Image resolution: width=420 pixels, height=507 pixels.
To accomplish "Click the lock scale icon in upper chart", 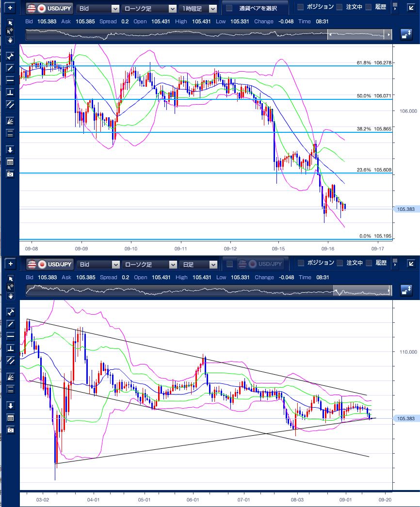I will click(x=406, y=34).
